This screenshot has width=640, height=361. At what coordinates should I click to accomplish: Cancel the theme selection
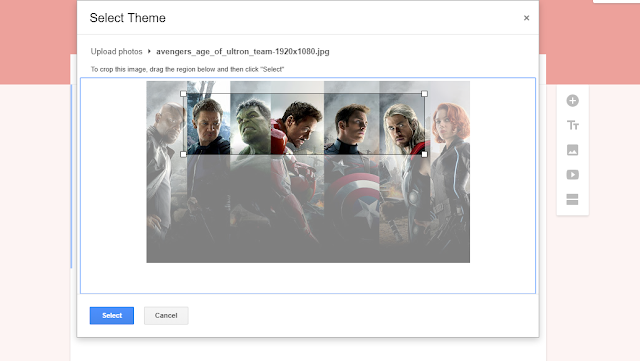[x=166, y=316]
